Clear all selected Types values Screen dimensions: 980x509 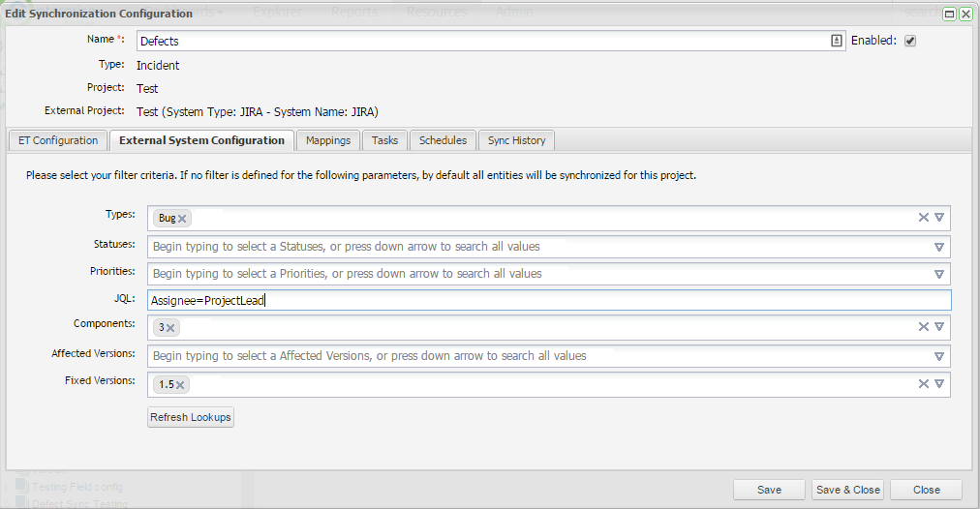pos(924,218)
